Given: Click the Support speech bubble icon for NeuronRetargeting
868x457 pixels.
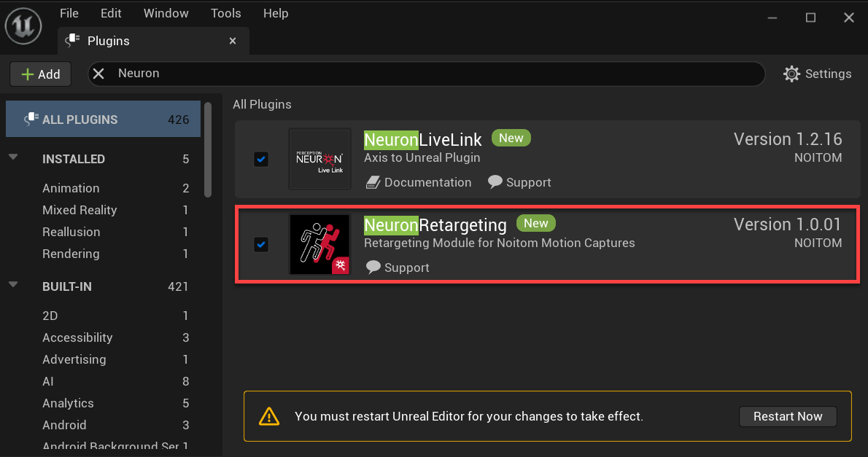Looking at the screenshot, I should click(x=373, y=267).
